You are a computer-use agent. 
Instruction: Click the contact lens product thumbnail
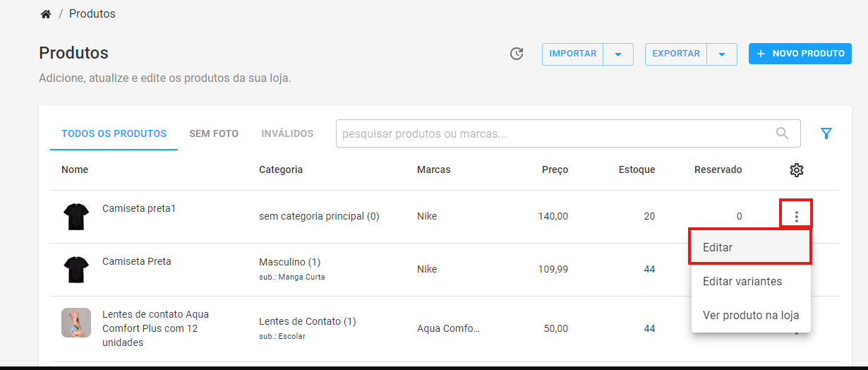tap(76, 322)
